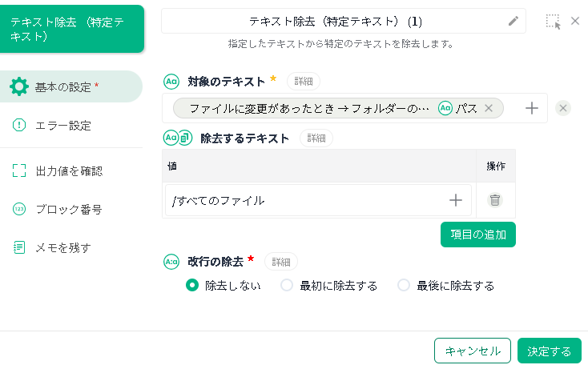
Task: Open the 出力値を確認 tab
Action: tap(69, 170)
